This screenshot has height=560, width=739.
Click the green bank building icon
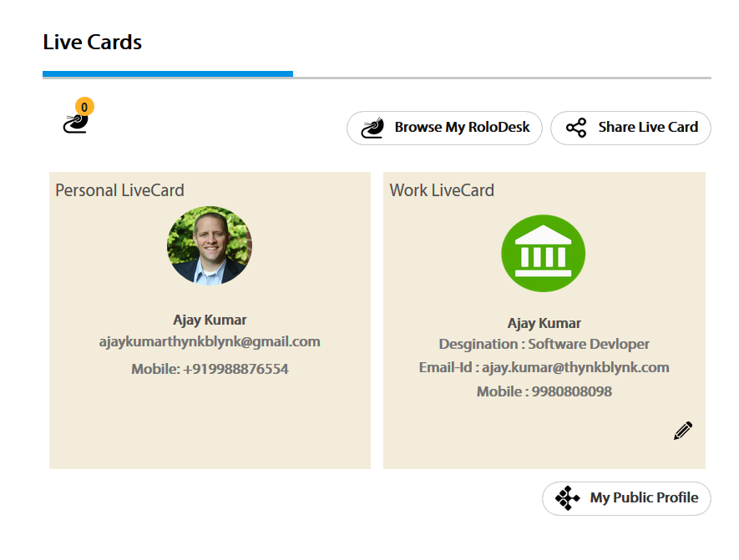[x=543, y=253]
